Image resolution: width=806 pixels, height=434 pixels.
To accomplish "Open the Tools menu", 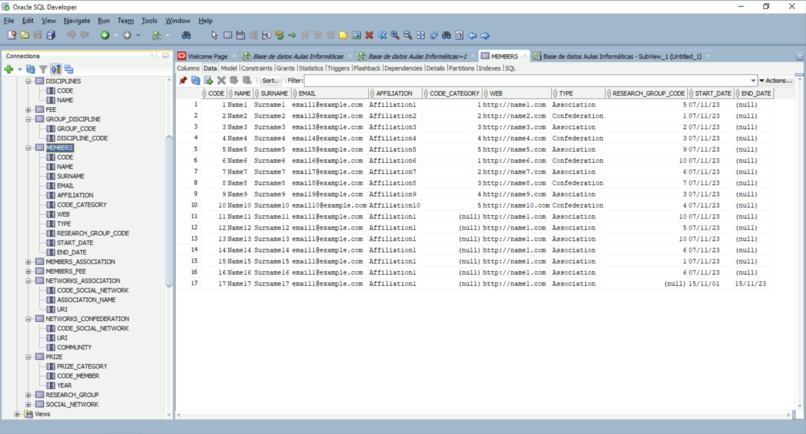I will tap(149, 21).
